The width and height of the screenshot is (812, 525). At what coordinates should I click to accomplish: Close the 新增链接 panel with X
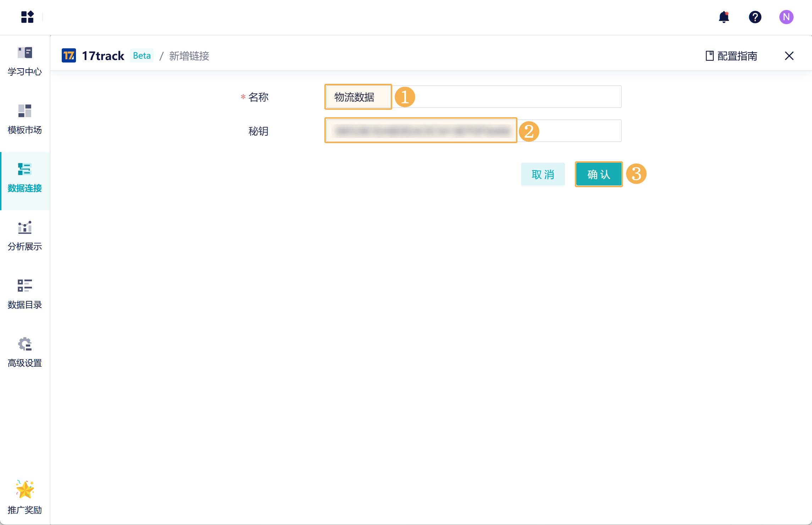(789, 56)
